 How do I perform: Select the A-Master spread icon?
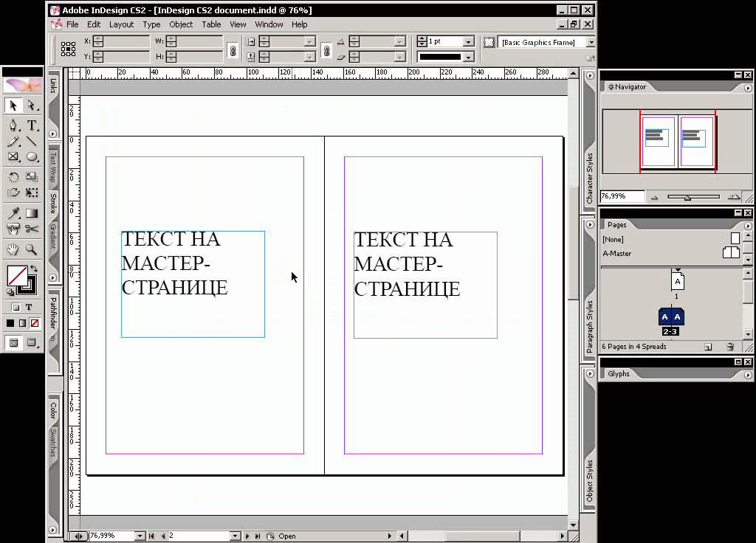731,252
